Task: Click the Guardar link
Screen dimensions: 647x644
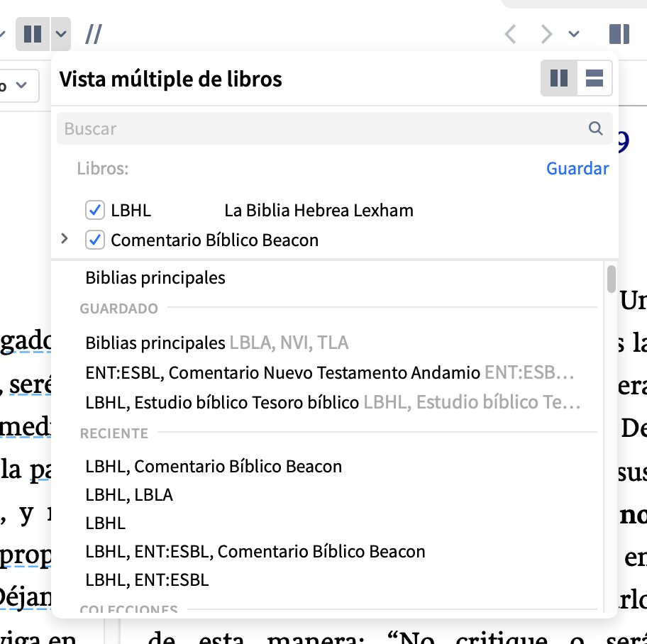Action: coord(577,168)
